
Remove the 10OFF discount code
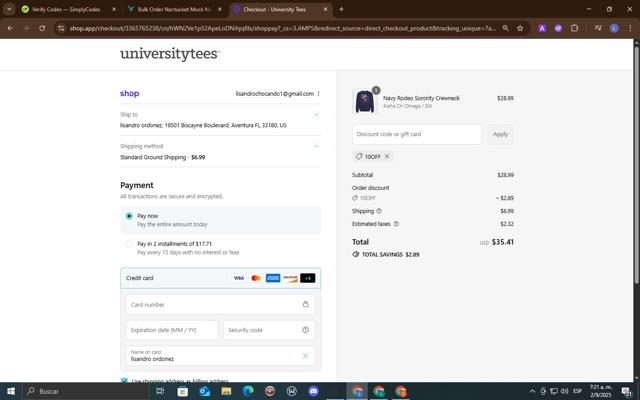pos(387,156)
